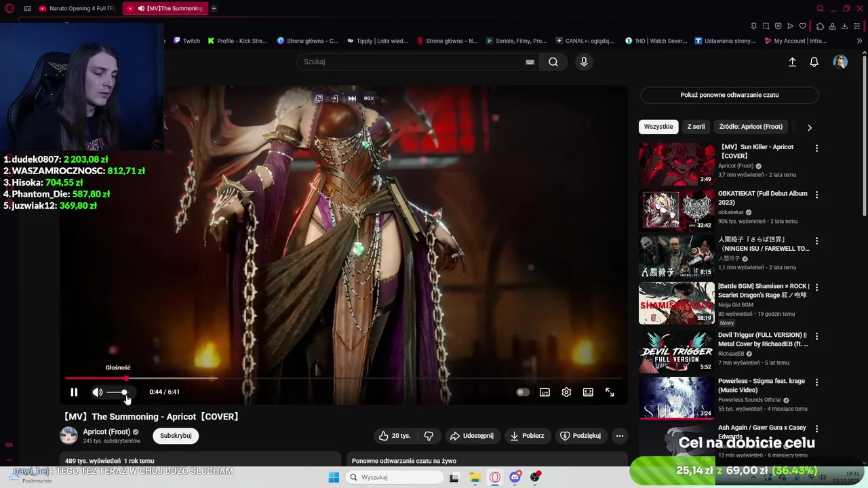Open the upload/create icon
868x488 pixels.
(x=792, y=62)
